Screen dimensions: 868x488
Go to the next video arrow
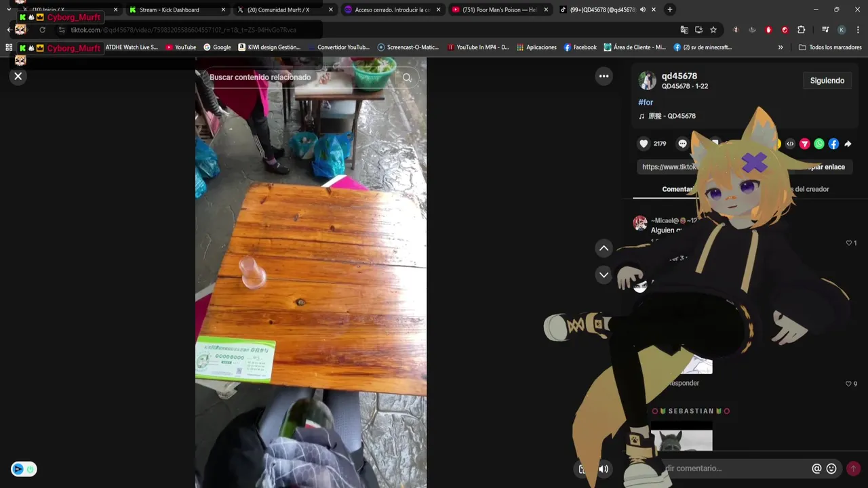(604, 274)
